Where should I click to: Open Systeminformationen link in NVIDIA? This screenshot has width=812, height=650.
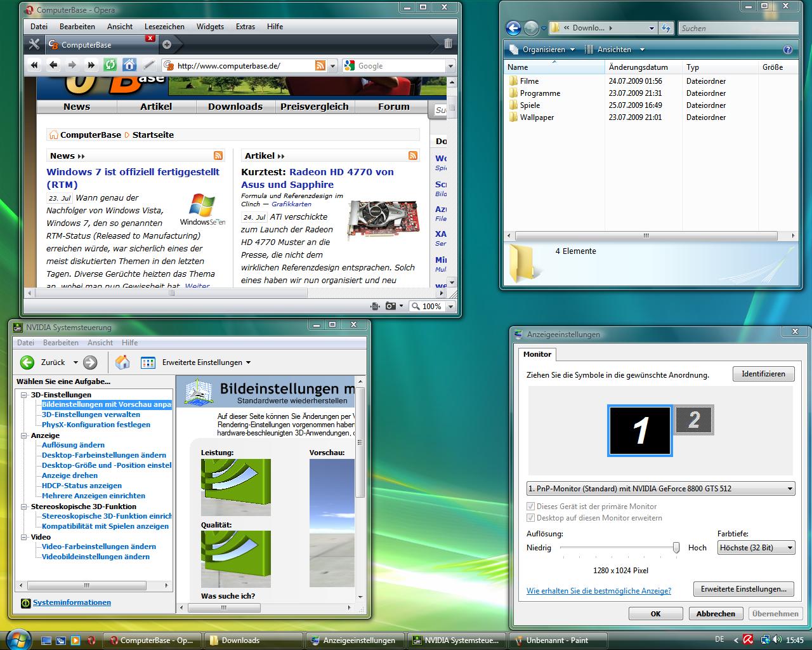click(72, 602)
